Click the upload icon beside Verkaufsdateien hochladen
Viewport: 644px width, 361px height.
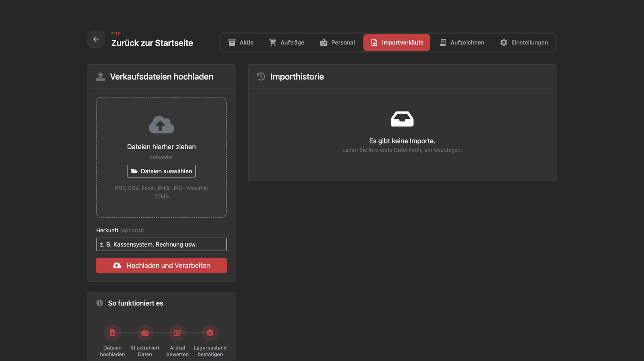(100, 77)
